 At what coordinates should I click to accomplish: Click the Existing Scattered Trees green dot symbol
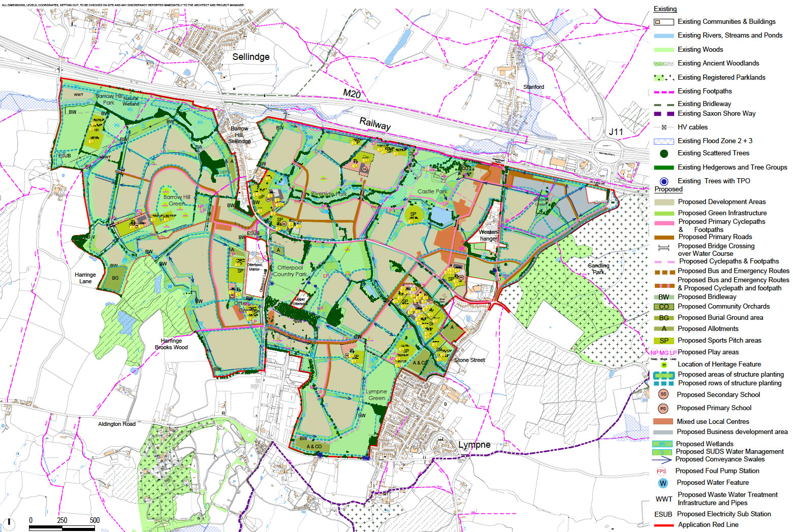pos(663,153)
